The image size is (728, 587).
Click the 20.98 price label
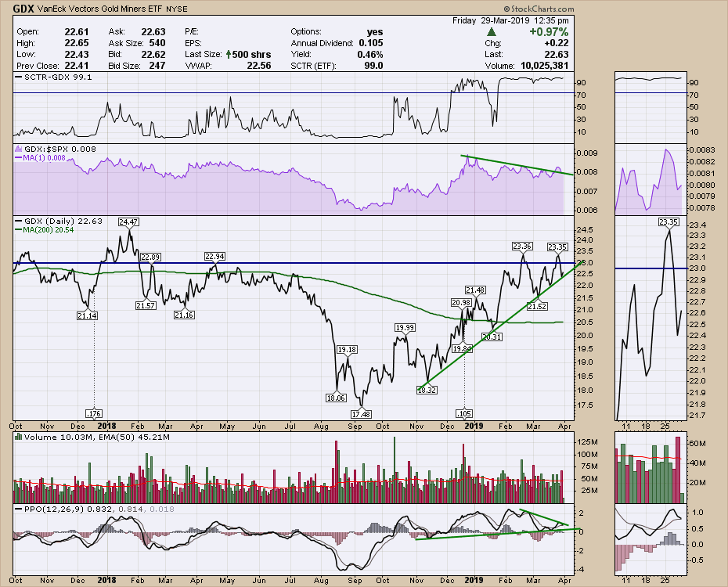pos(461,303)
